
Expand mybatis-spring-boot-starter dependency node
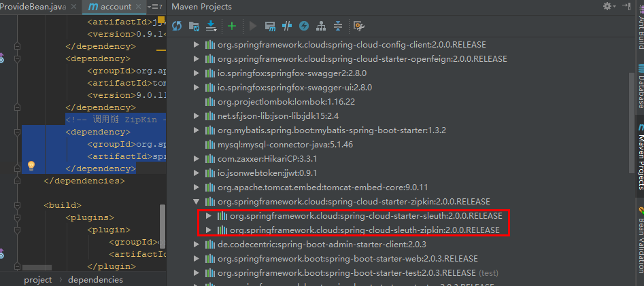pos(197,130)
